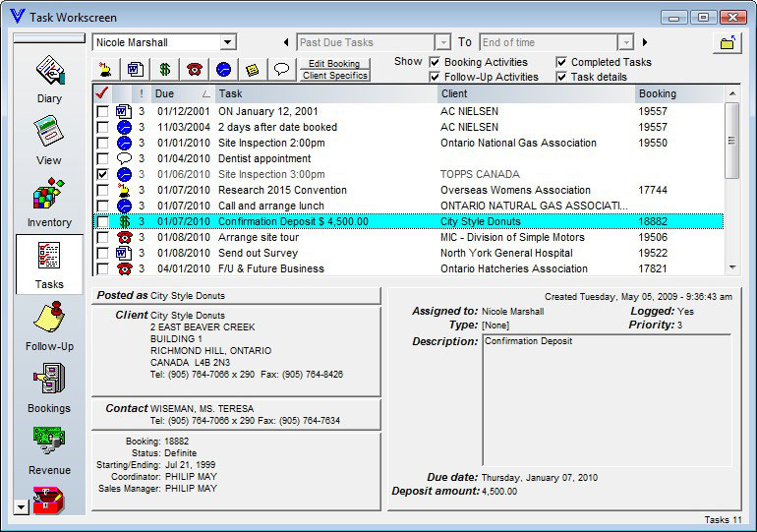757x532 pixels.
Task: Toggle the Completed Tasks checkbox
Action: 562,62
